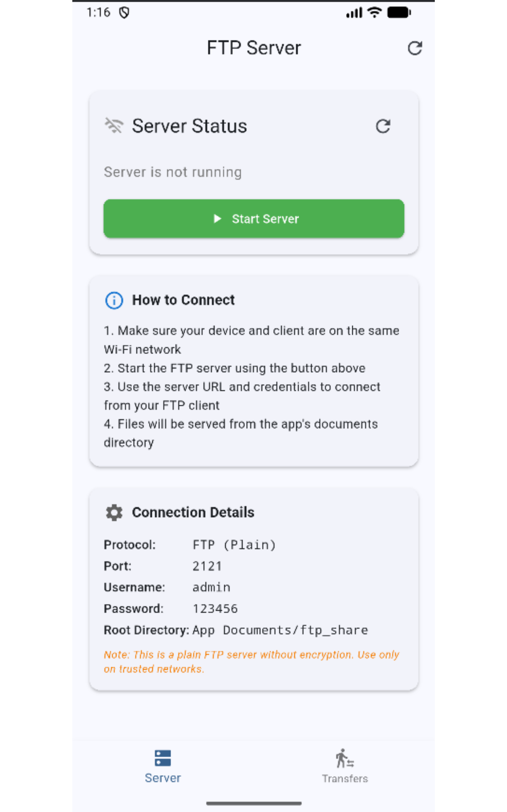The height and width of the screenshot is (812, 507).
Task: Click the Server is not running text
Action: click(x=173, y=172)
